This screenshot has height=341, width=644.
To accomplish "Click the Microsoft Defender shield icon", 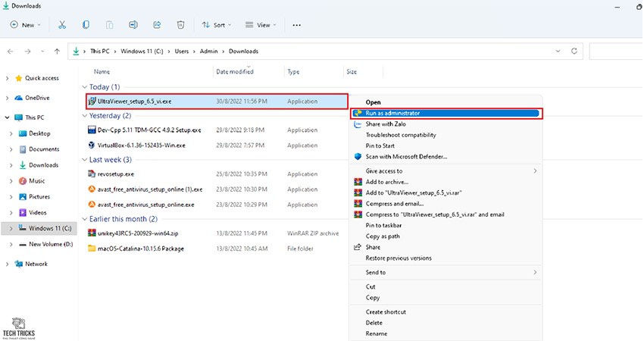I will [x=358, y=157].
